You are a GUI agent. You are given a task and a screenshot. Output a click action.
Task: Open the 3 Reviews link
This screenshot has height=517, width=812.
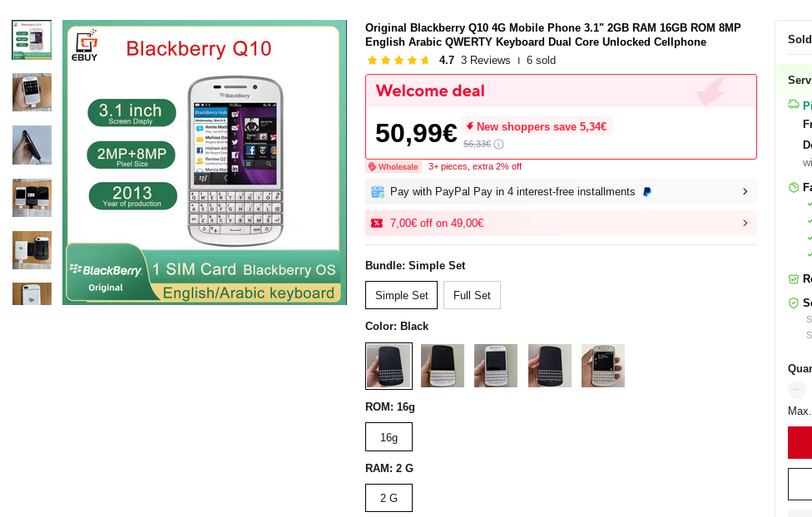pos(486,61)
